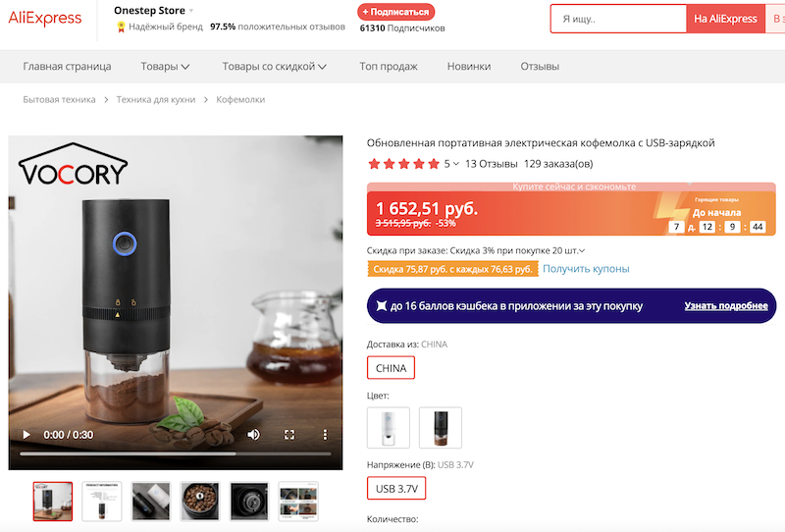This screenshot has width=785, height=532.
Task: Expand the Товары dropdown menu
Action: pyautogui.click(x=165, y=67)
